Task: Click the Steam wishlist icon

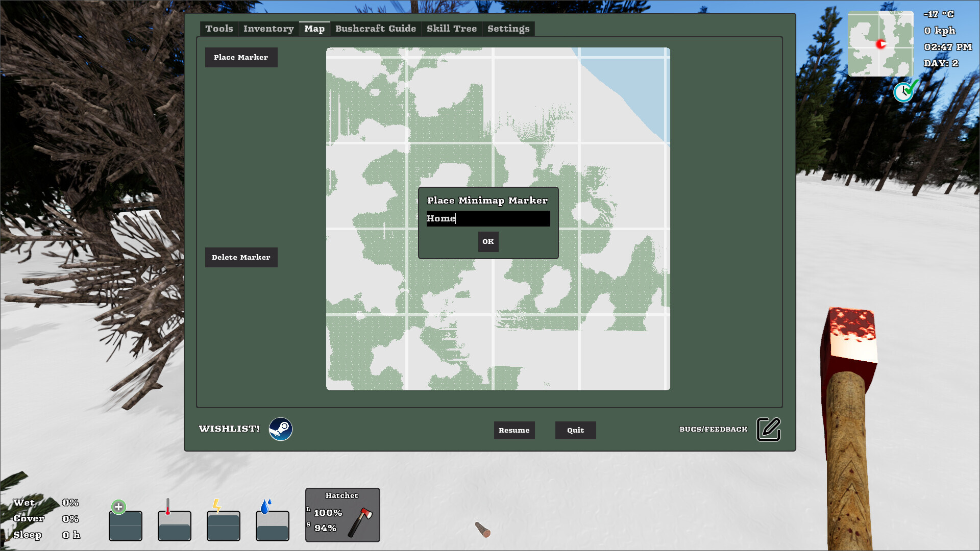Action: pyautogui.click(x=281, y=429)
